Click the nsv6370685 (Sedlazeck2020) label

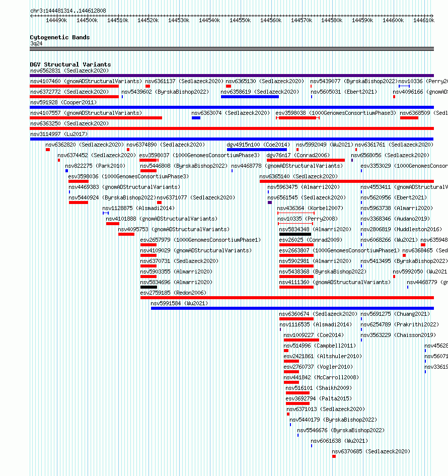point(371,452)
